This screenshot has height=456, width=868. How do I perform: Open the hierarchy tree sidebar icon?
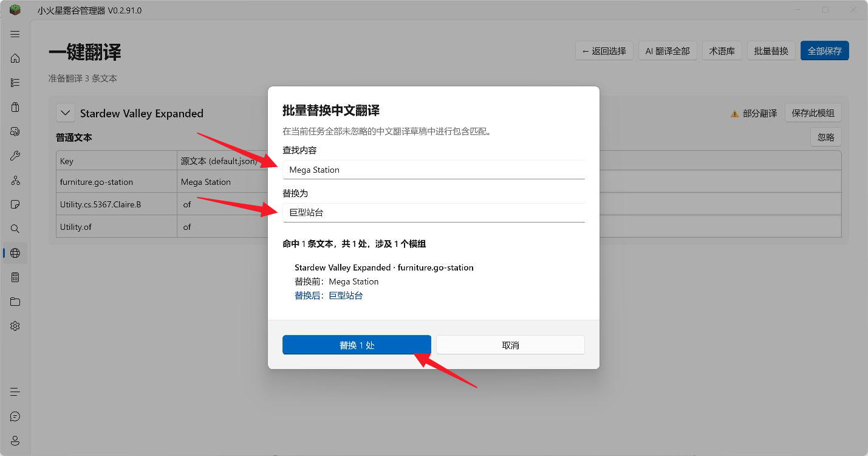(15, 180)
